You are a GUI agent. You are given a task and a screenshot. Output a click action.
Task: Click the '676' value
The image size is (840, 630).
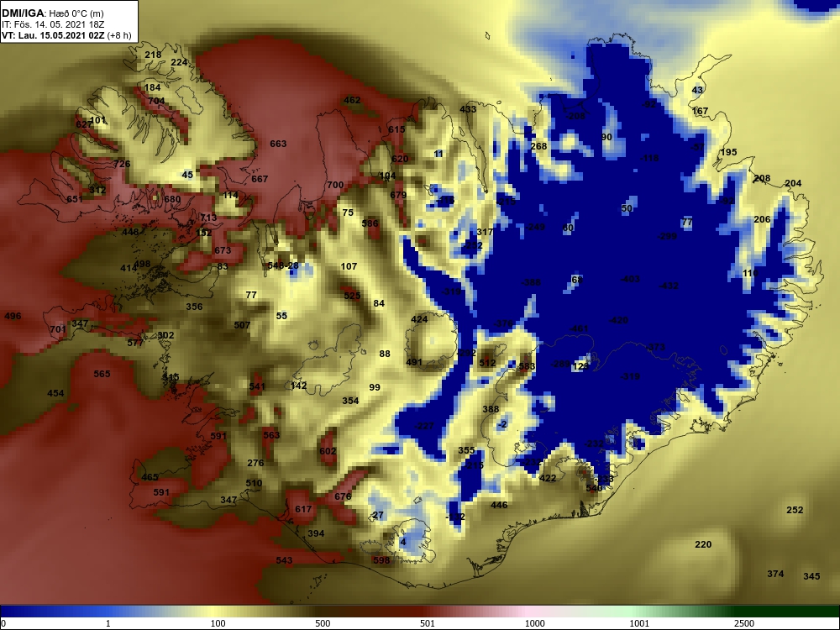point(343,496)
